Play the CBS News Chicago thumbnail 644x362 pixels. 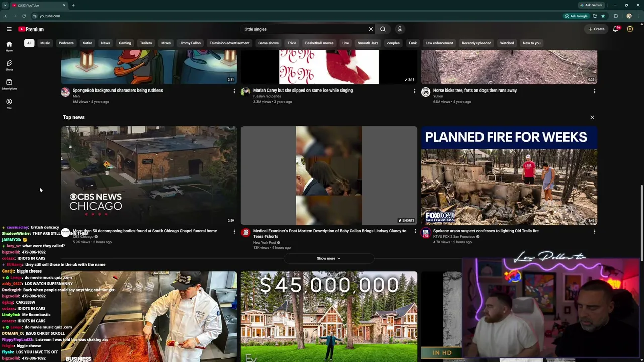click(x=149, y=175)
